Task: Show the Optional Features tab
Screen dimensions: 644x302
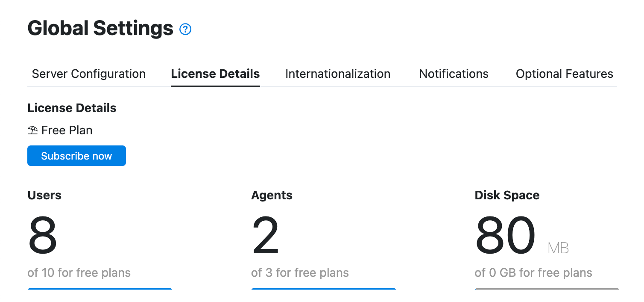Action: (564, 74)
